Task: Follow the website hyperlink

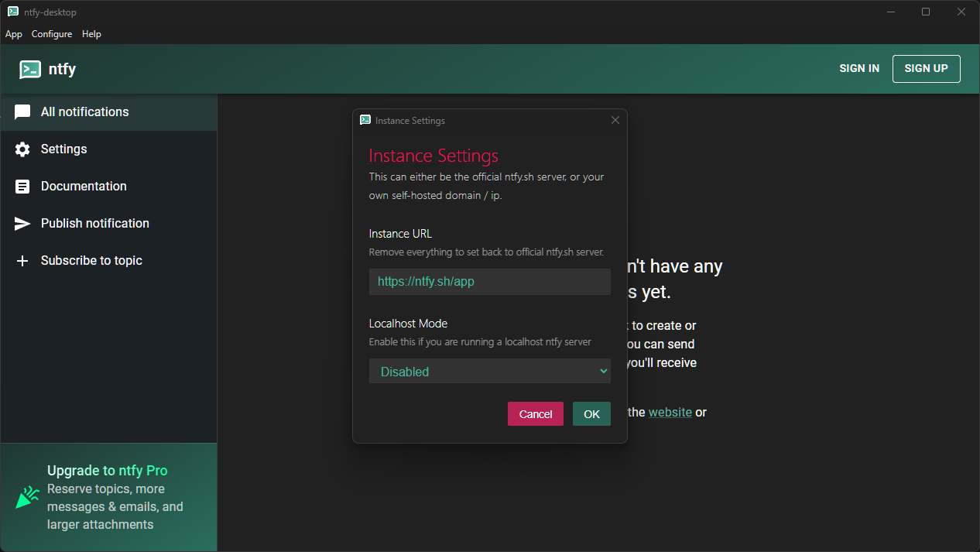Action: click(x=670, y=412)
